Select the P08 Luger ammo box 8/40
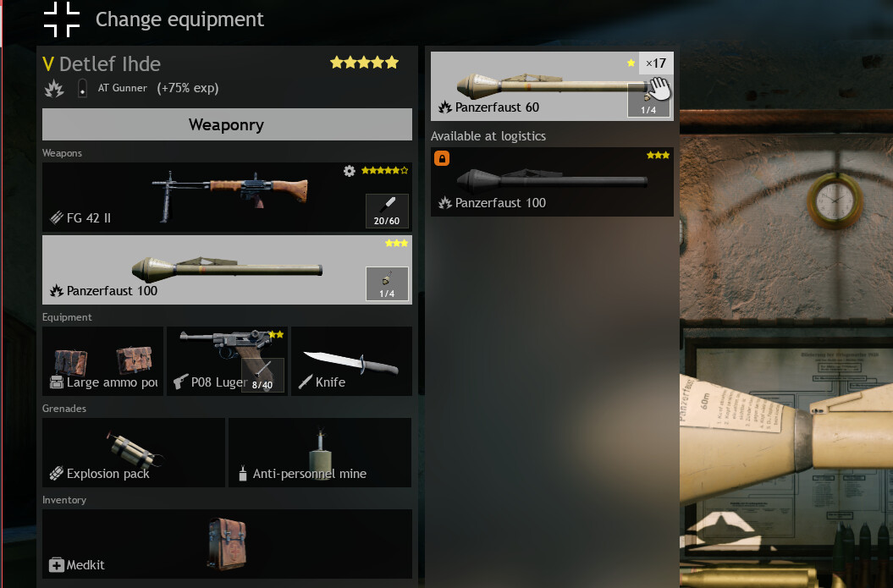 pyautogui.click(x=262, y=375)
